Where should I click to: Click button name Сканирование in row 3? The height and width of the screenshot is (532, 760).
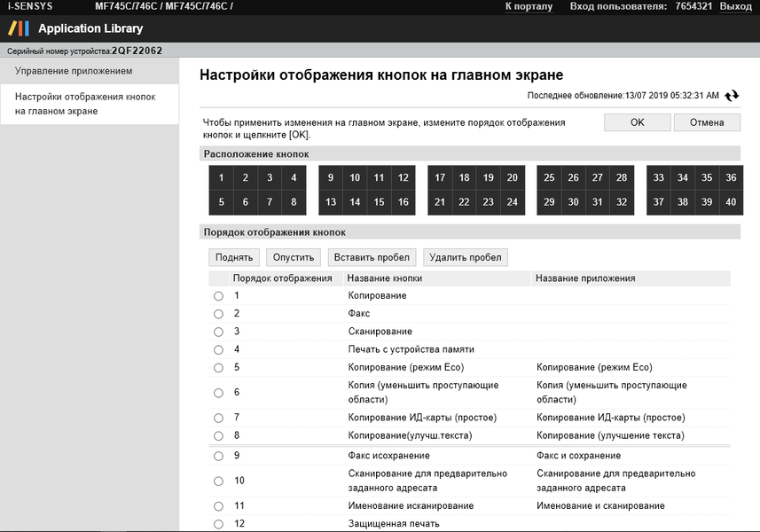pos(380,332)
